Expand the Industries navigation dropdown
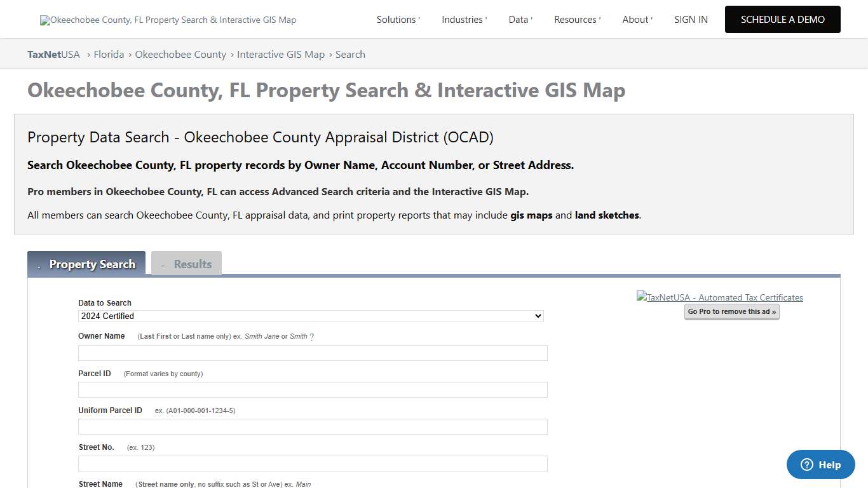This screenshot has height=488, width=868. tap(463, 19)
